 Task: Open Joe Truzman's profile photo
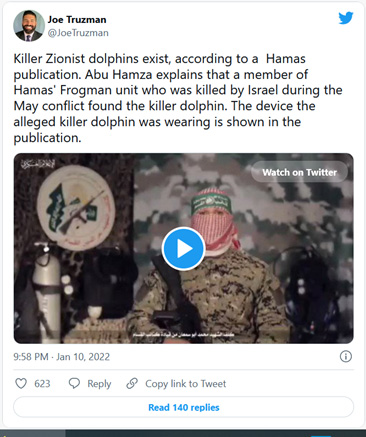(29, 26)
